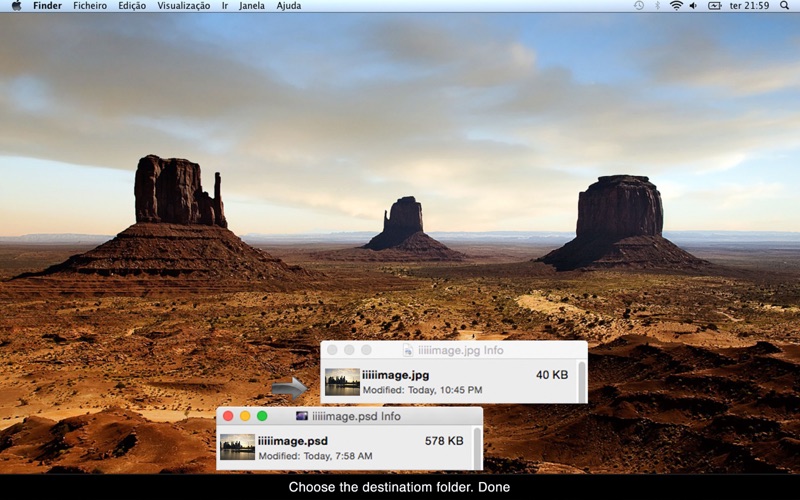Click the volume speaker icon

pyautogui.click(x=693, y=6)
